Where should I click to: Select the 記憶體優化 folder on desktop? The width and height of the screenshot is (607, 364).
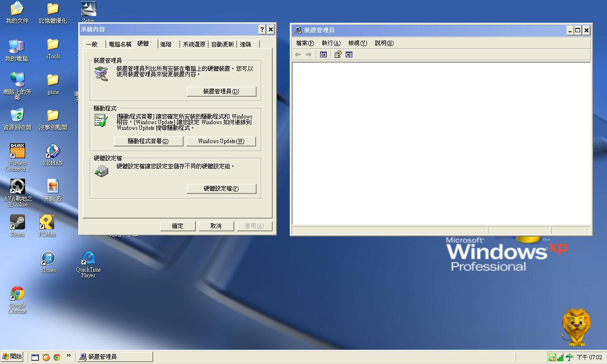[x=53, y=12]
